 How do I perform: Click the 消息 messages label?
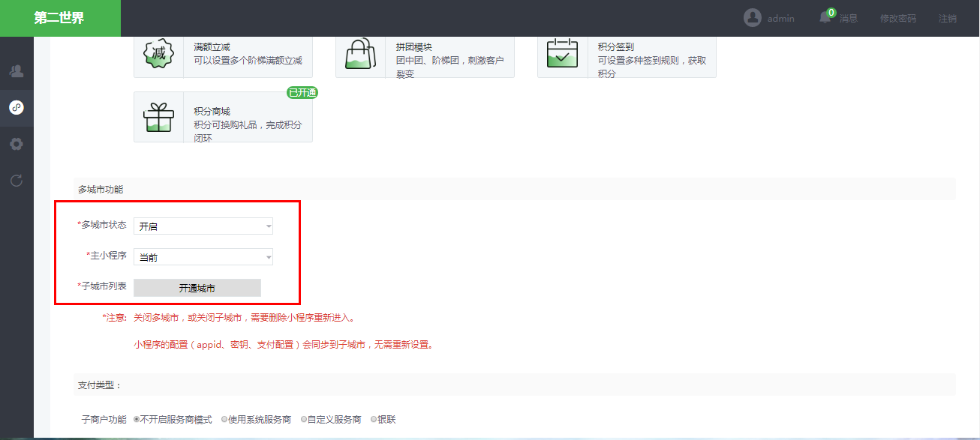[x=849, y=18]
